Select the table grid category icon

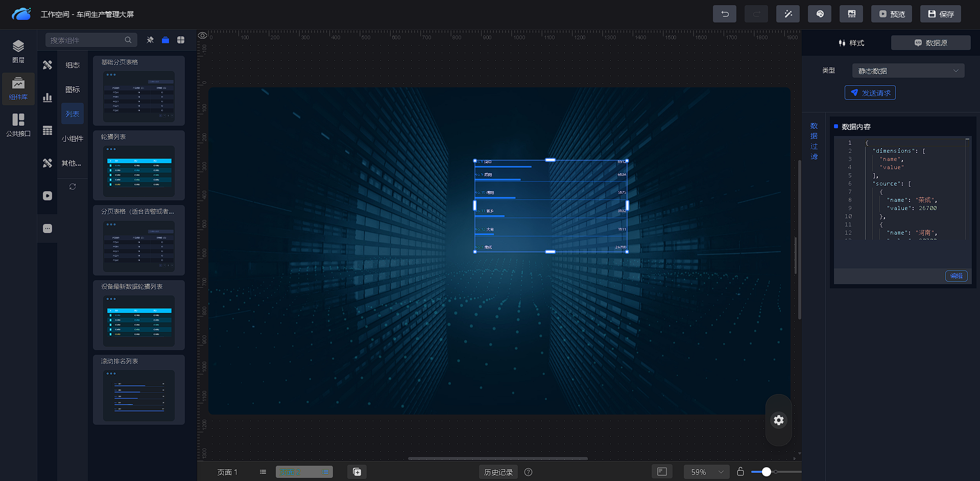[x=47, y=130]
